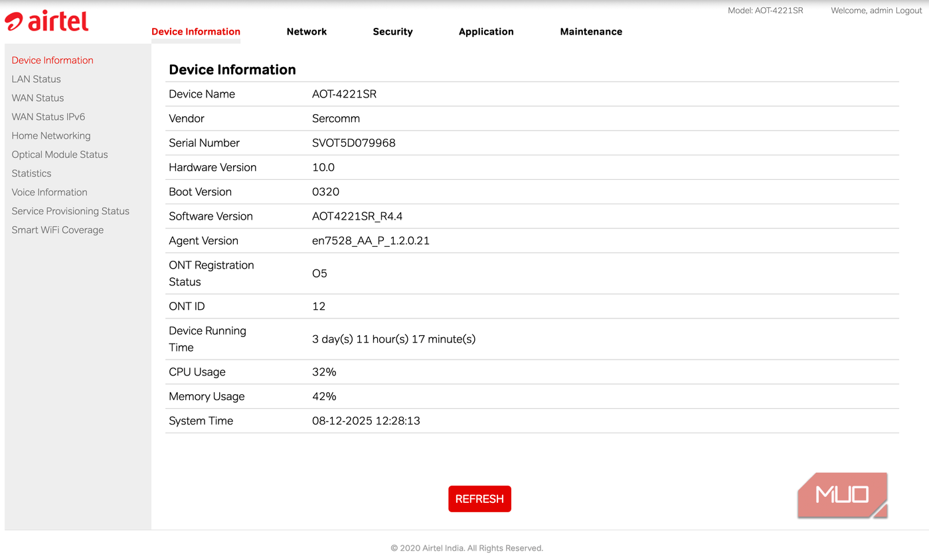The height and width of the screenshot is (560, 929).
Task: View Voice Information page
Action: click(x=49, y=192)
